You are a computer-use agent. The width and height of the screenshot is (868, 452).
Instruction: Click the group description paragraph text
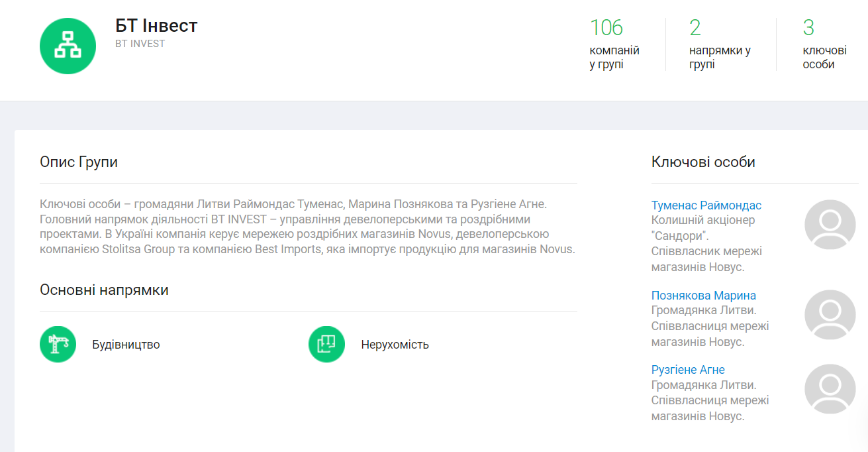click(x=307, y=227)
